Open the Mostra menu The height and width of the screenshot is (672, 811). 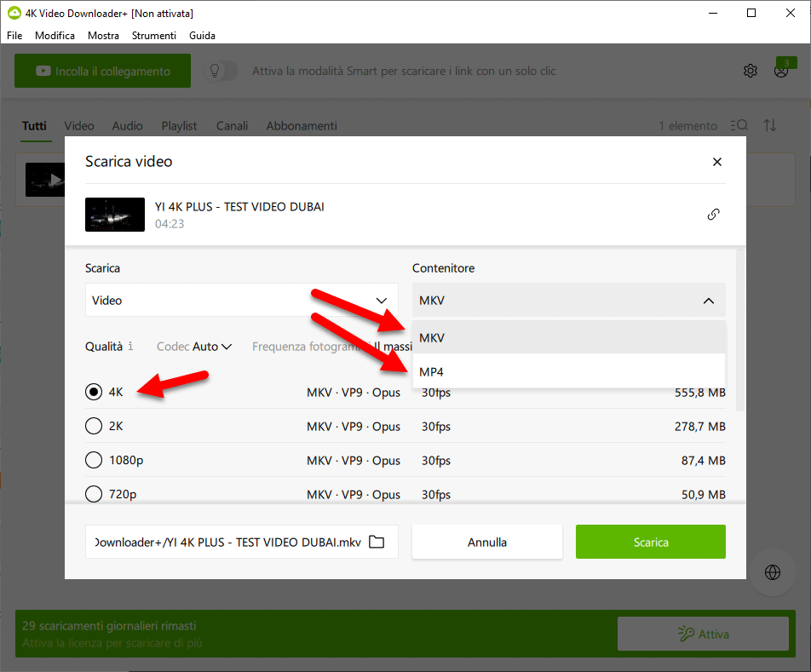pyautogui.click(x=103, y=35)
